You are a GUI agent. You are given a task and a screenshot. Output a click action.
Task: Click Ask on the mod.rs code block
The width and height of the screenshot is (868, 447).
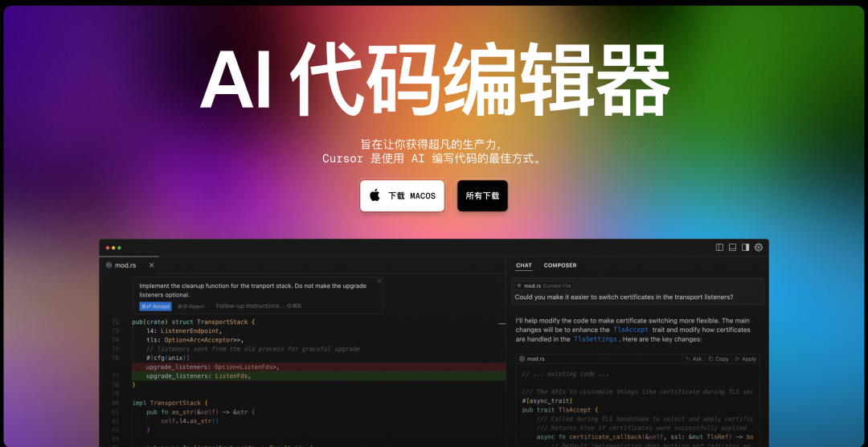pyautogui.click(x=694, y=359)
